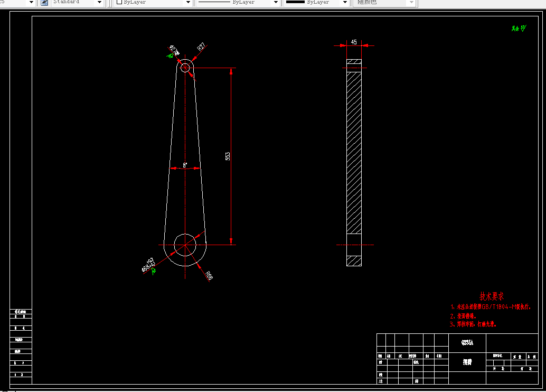The image size is (546, 392).
Task: Open the ByLayer linetype dropdown
Action: click(276, 3)
